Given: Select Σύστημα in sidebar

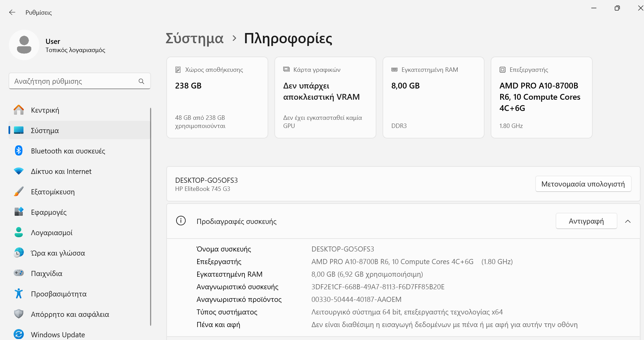Looking at the screenshot, I should click(x=80, y=130).
